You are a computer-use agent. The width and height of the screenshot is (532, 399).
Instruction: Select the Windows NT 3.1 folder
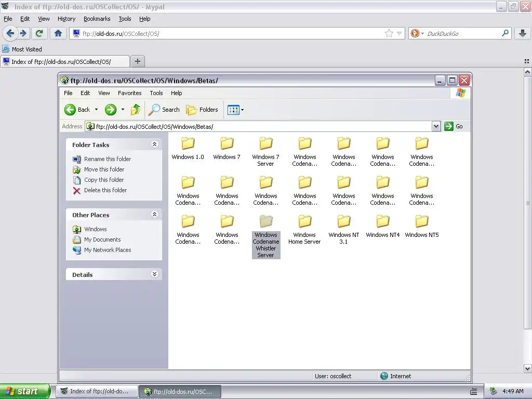(344, 230)
